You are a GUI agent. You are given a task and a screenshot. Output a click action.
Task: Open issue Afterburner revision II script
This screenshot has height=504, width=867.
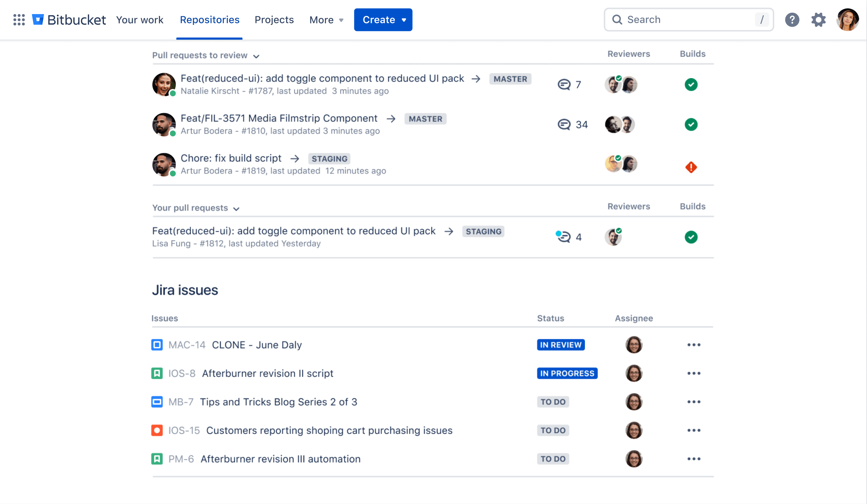point(268,373)
